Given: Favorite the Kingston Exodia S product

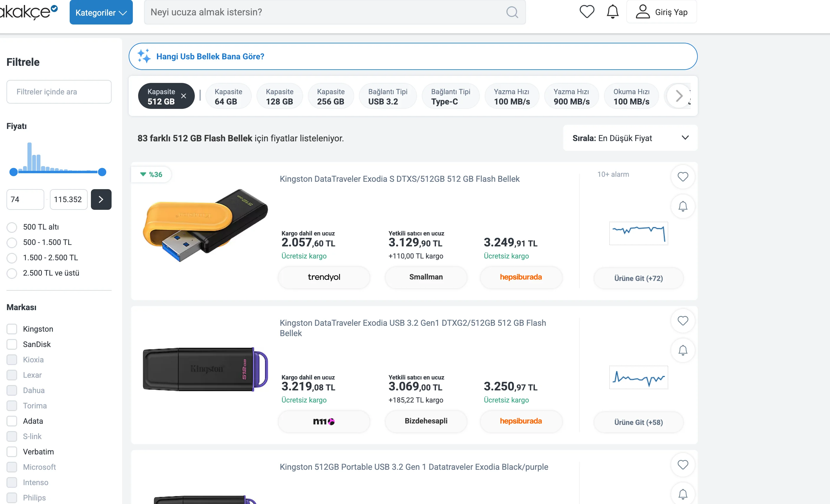Looking at the screenshot, I should coord(683,176).
